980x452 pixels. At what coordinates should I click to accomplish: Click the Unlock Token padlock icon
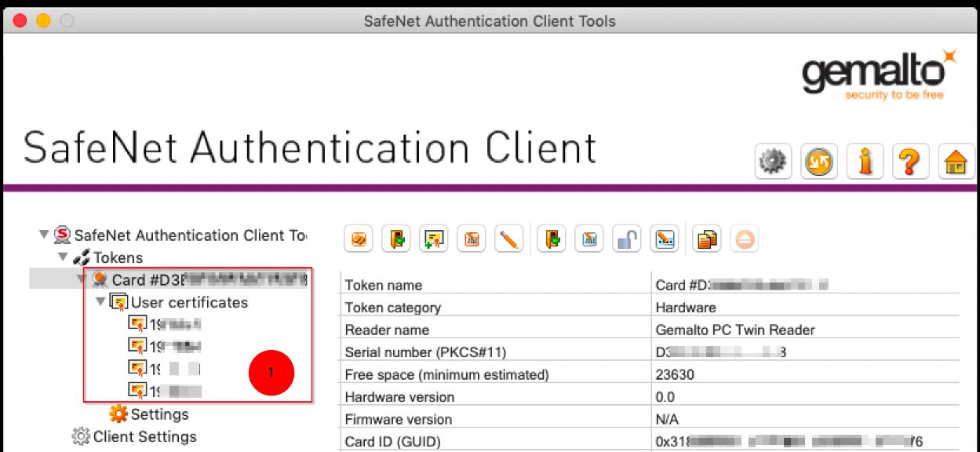pos(627,239)
